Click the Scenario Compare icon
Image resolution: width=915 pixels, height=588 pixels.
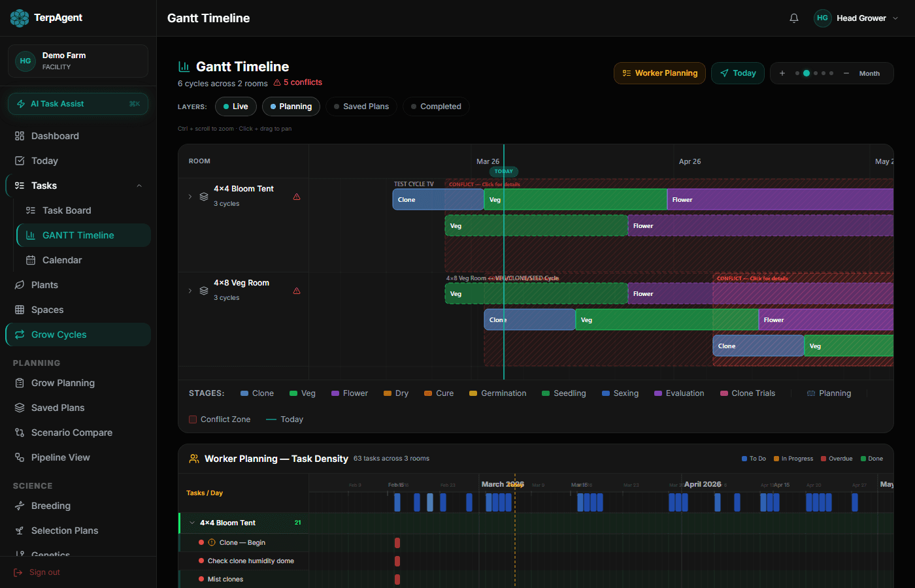click(x=20, y=433)
